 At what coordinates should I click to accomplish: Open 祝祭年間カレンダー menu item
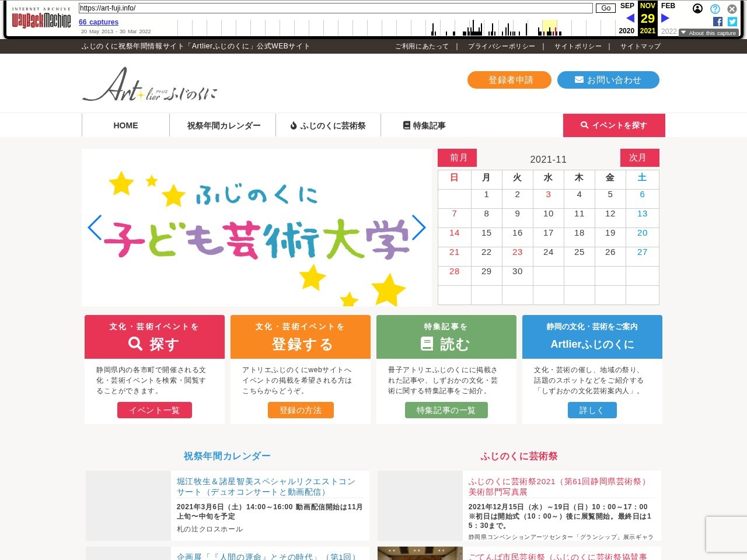tap(223, 125)
